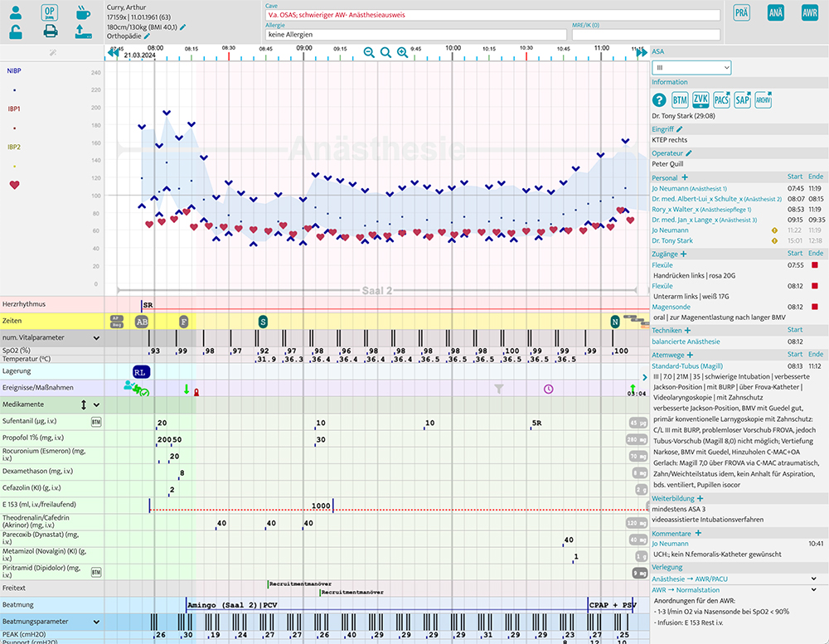Collapse the num. Vitalparameter section
Screen dimensions: 829x644
96,338
